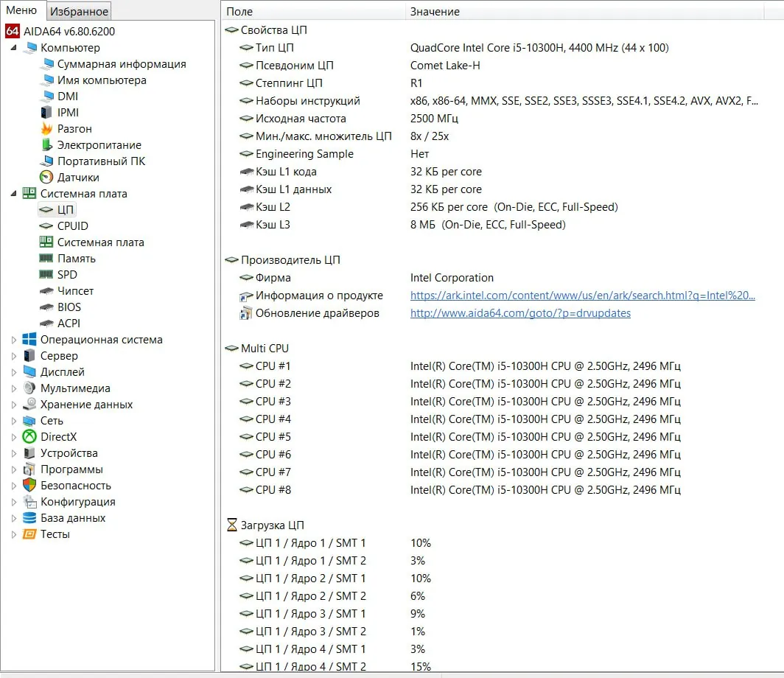Screen dimensions: 784x678
Task: Select the SPD memory icon
Action: 46,274
